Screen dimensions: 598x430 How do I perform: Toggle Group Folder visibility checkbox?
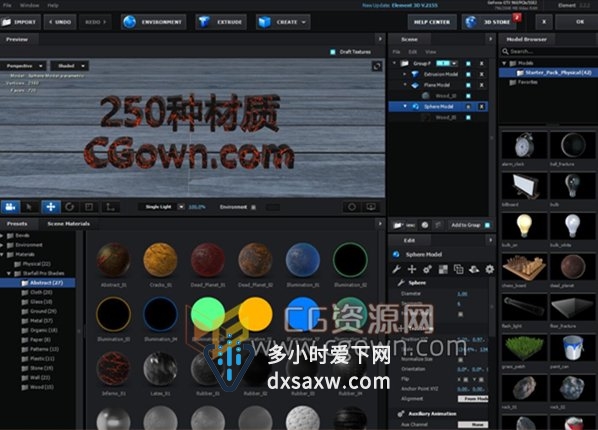pos(468,63)
